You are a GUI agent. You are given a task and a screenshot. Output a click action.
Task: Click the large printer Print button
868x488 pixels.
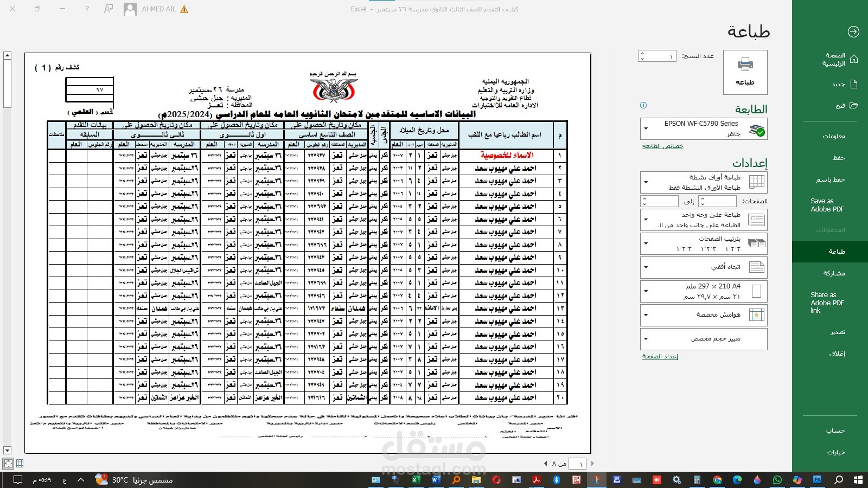click(745, 72)
